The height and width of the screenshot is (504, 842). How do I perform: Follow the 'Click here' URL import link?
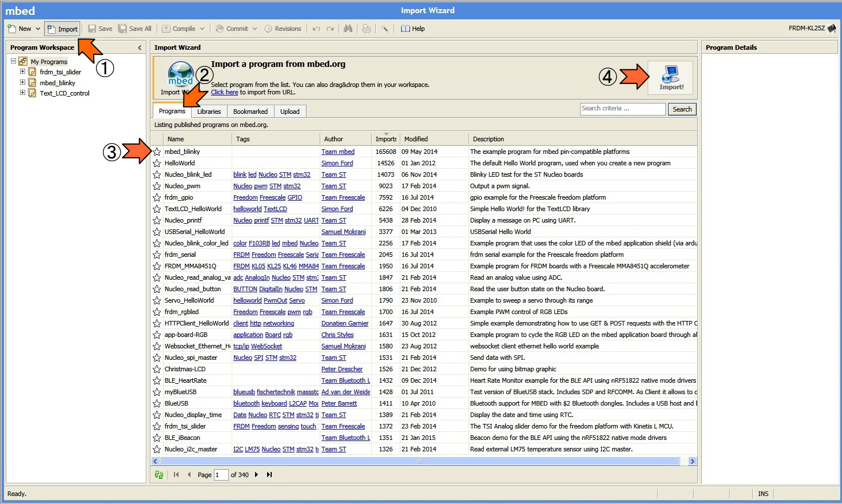pyautogui.click(x=224, y=92)
